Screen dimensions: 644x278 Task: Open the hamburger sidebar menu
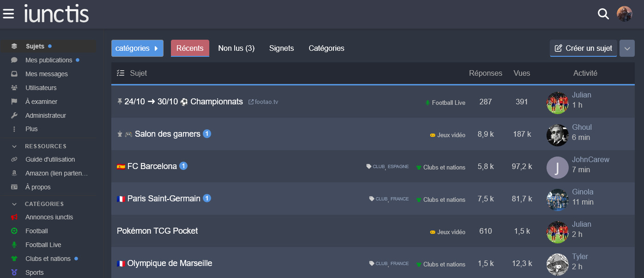pyautogui.click(x=8, y=14)
